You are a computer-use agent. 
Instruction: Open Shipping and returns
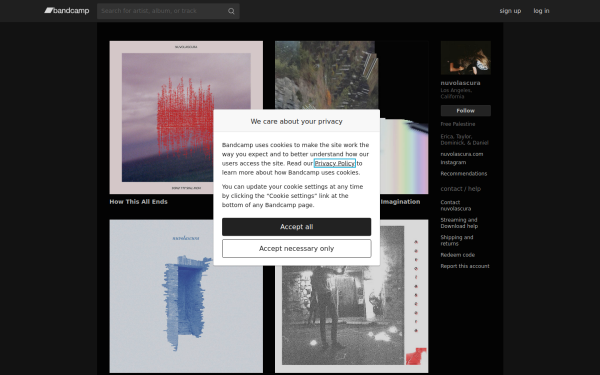[x=457, y=241]
